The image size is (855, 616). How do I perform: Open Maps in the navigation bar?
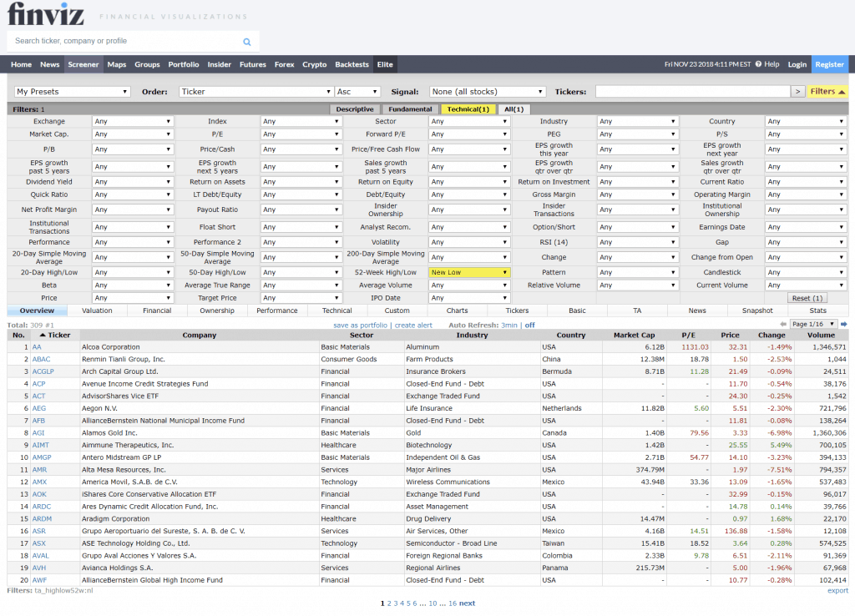117,64
